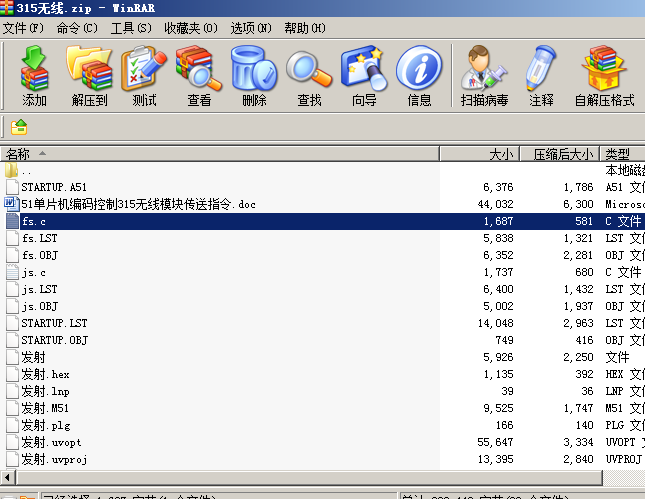The image size is (645, 499).
Task: Click the WinRAR title bar app icon
Action: (7, 7)
